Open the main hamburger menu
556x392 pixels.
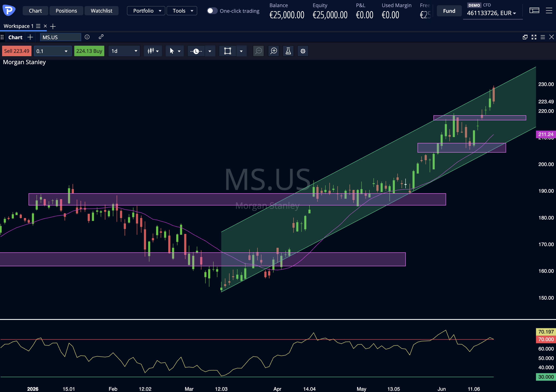pos(549,10)
